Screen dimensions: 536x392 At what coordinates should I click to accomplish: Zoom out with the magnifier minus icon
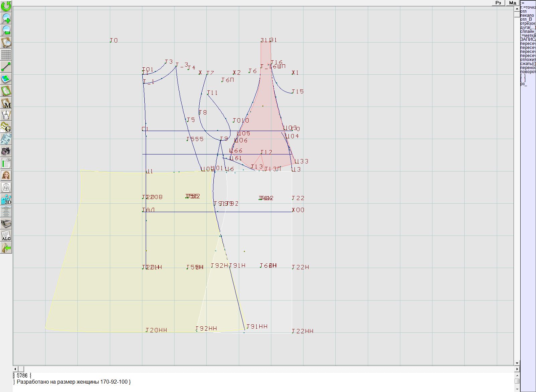click(6, 30)
